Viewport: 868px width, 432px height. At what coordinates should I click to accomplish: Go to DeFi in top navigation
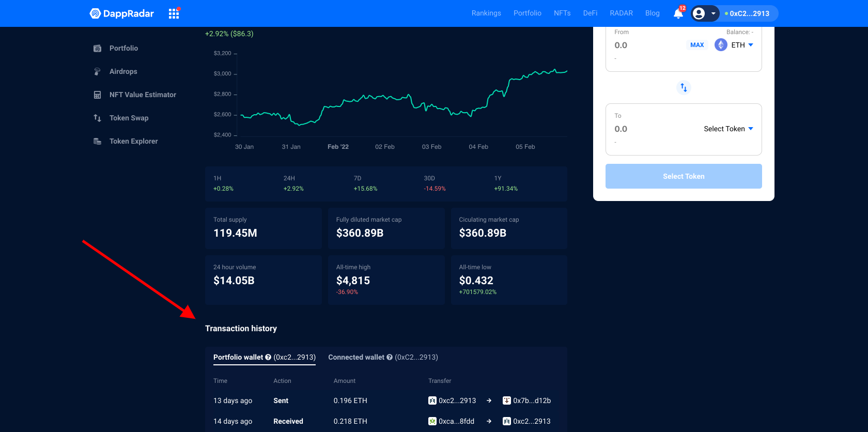click(x=590, y=13)
